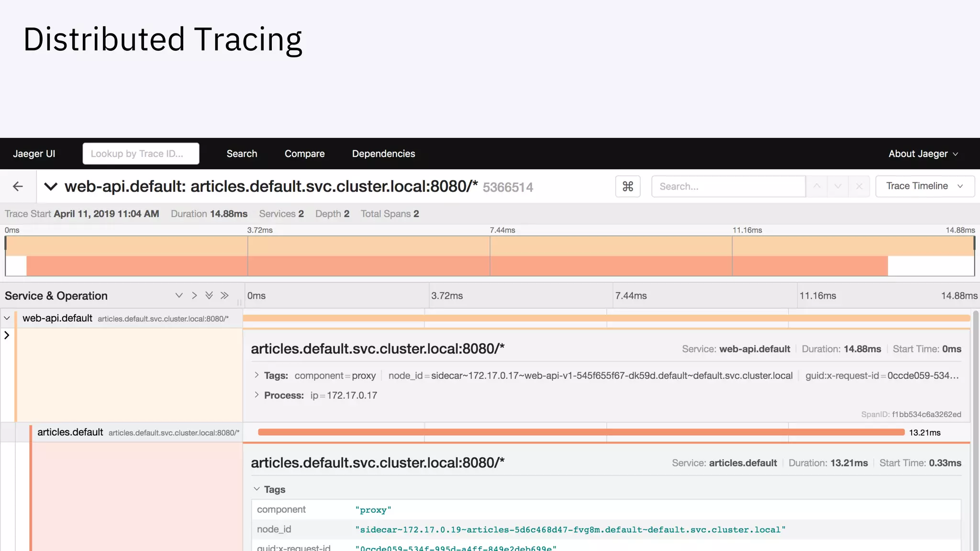Screen dimensions: 980x551
Task: Open the Trace Timeline view dropdown
Action: point(924,187)
